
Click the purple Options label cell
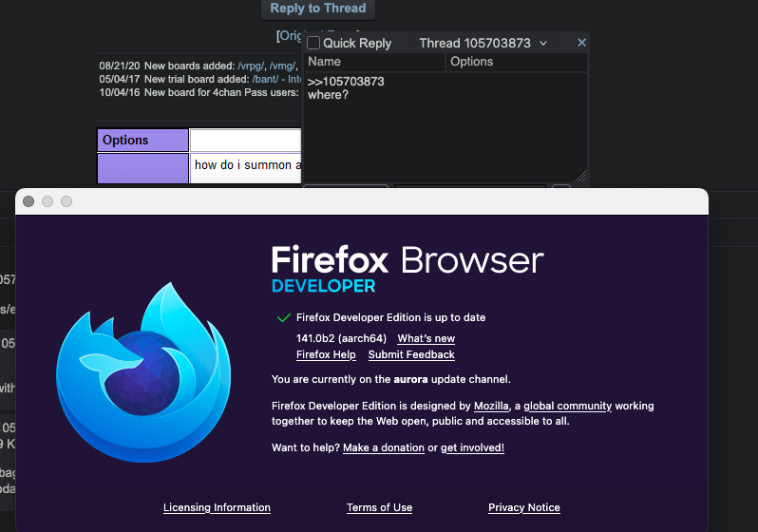(142, 141)
